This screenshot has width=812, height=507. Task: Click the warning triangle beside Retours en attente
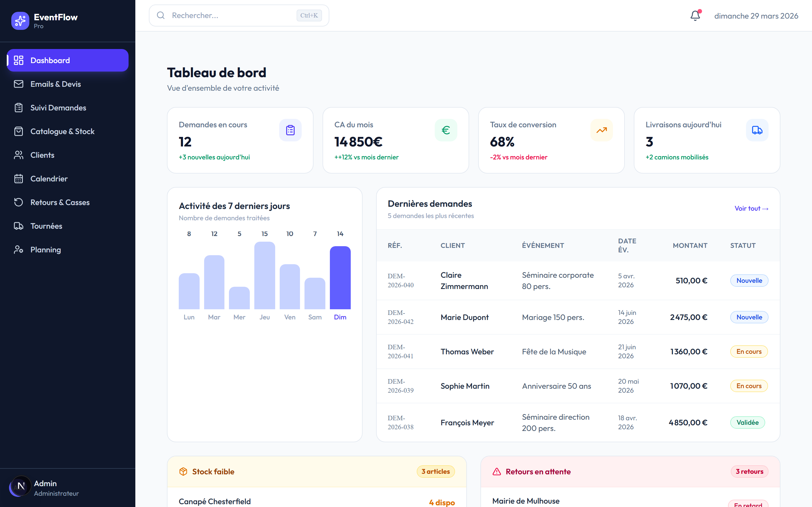click(497, 472)
